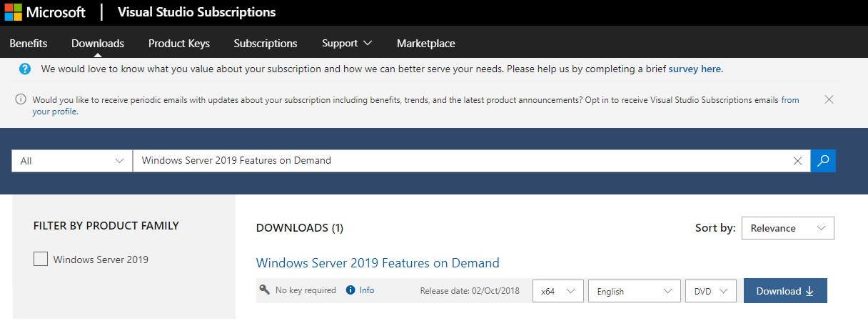The width and height of the screenshot is (868, 321).
Task: Expand the Sort by Relevance dropdown
Action: pyautogui.click(x=787, y=228)
